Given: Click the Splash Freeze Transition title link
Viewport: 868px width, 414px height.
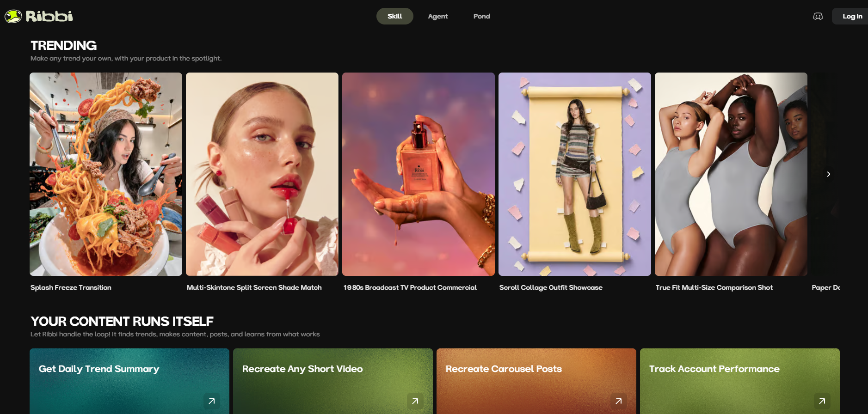Looking at the screenshot, I should 71,287.
